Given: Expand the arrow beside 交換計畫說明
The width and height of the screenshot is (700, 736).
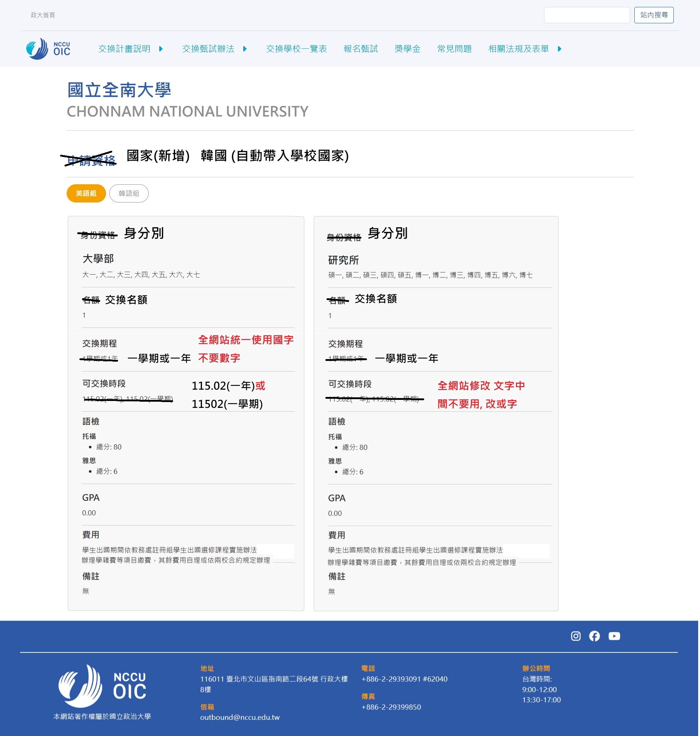Looking at the screenshot, I should pyautogui.click(x=161, y=49).
